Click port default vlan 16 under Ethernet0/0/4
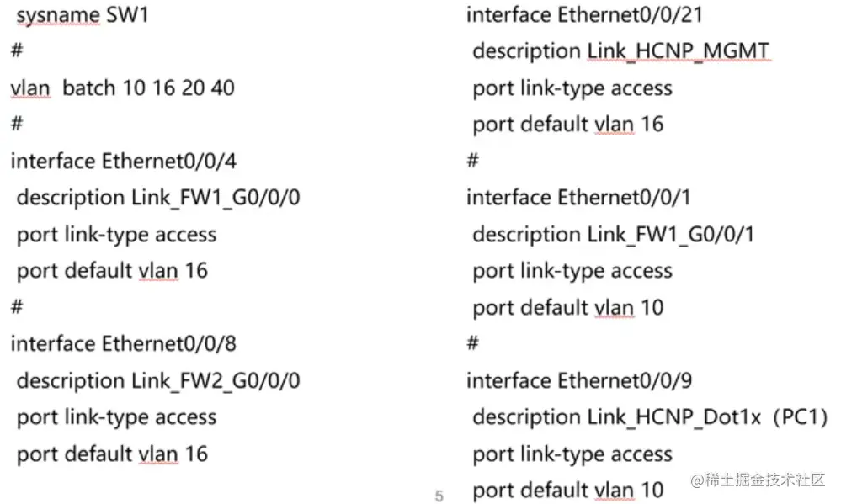Viewport: 841px width, 504px height. [x=112, y=271]
